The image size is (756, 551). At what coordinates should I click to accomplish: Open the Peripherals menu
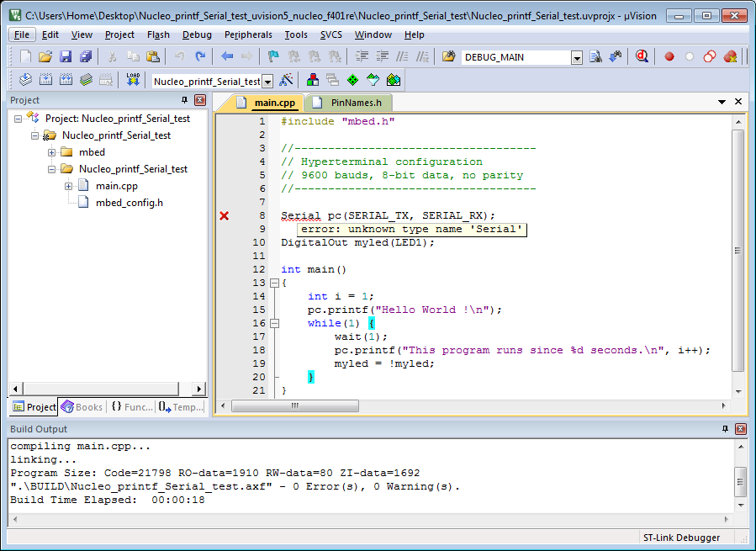click(x=248, y=34)
